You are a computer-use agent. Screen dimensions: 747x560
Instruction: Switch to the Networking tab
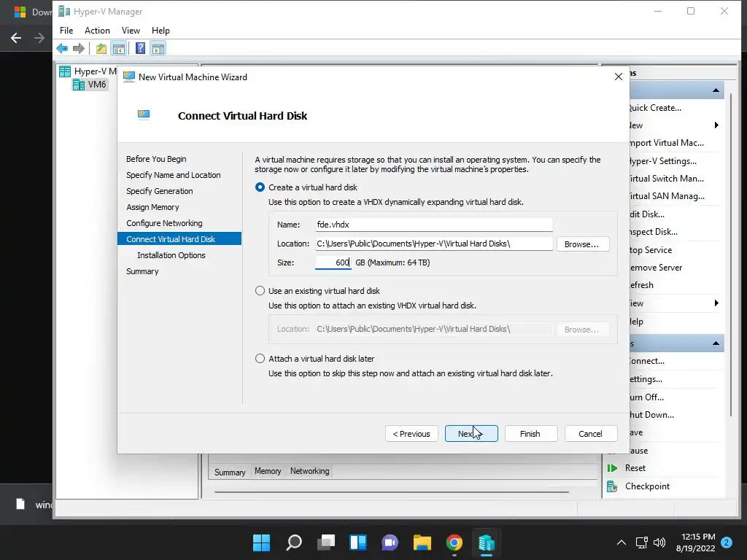tap(309, 471)
